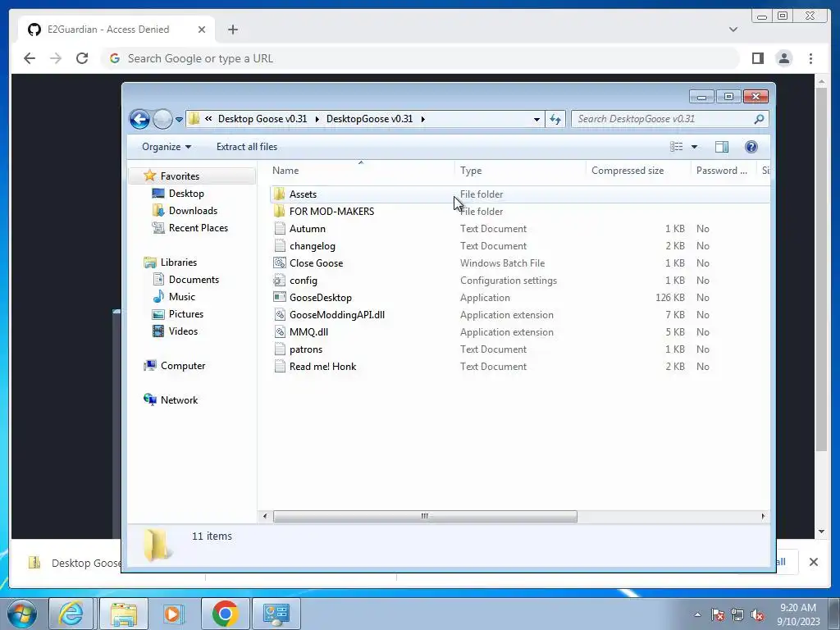This screenshot has height=630, width=840.
Task: Click Extract all files
Action: tap(247, 147)
